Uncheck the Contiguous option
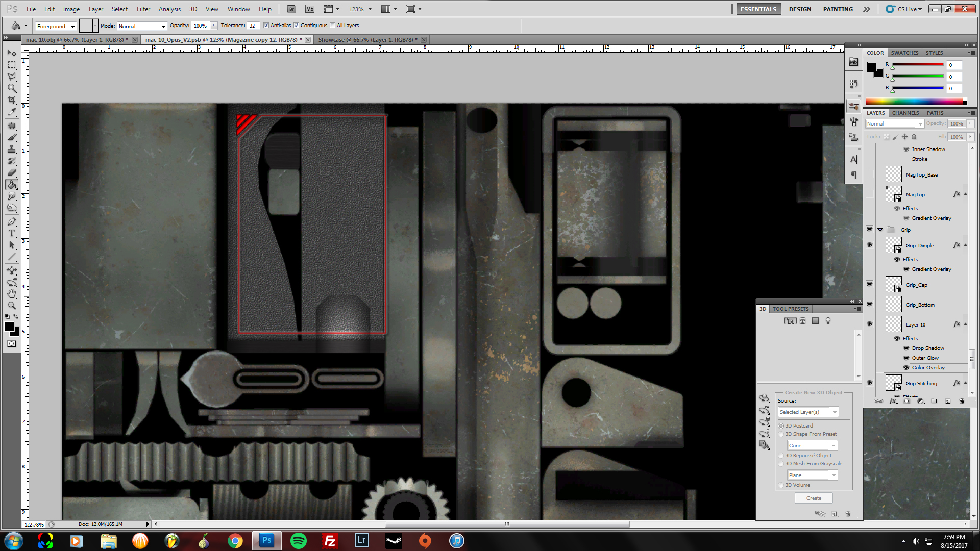This screenshot has width=980, height=551. click(x=297, y=26)
